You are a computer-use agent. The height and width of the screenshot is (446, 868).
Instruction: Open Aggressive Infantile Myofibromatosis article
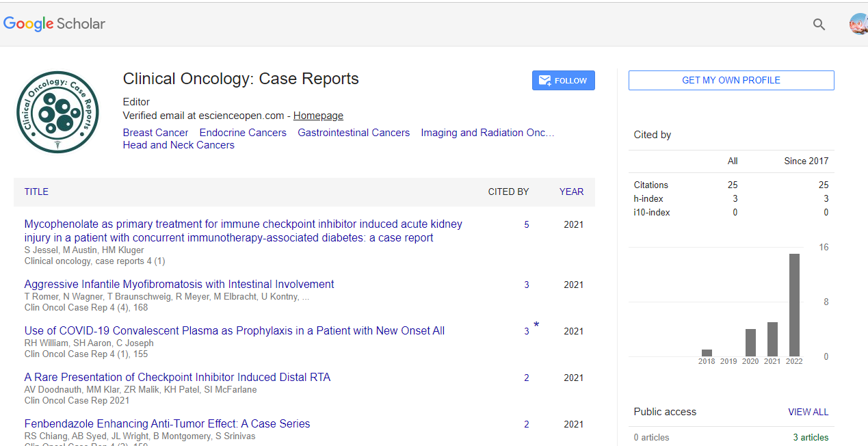click(179, 284)
